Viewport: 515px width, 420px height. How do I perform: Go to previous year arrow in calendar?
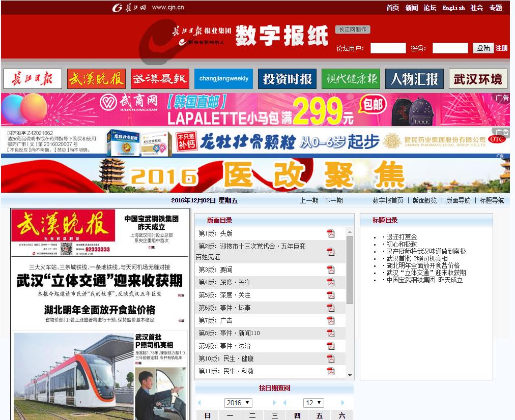click(199, 403)
